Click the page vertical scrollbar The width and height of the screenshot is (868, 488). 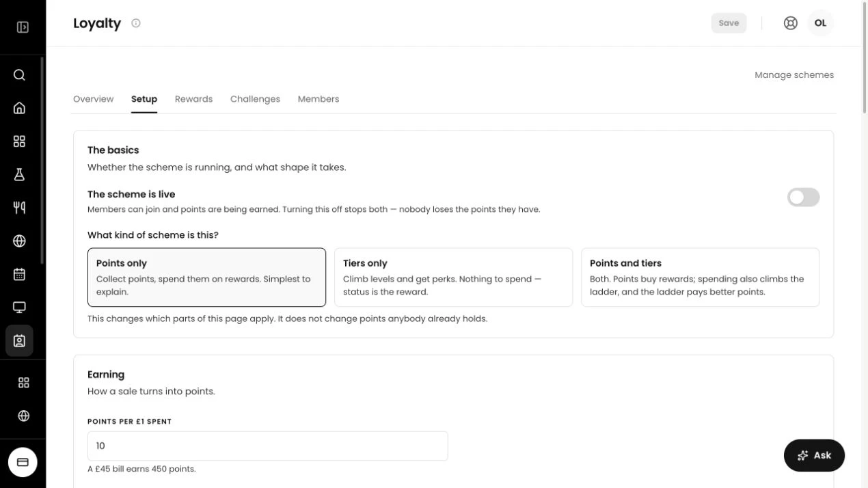coord(865,58)
